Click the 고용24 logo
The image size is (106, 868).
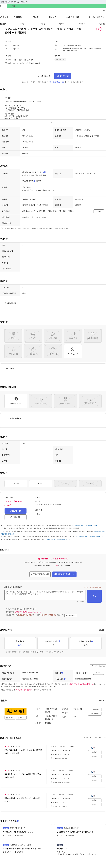coord(4,17)
